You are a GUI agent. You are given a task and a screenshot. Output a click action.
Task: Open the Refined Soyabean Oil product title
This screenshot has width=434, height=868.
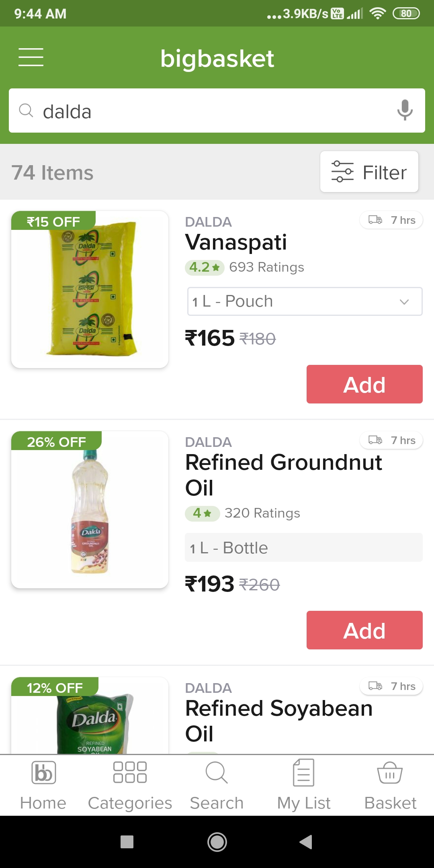(279, 721)
